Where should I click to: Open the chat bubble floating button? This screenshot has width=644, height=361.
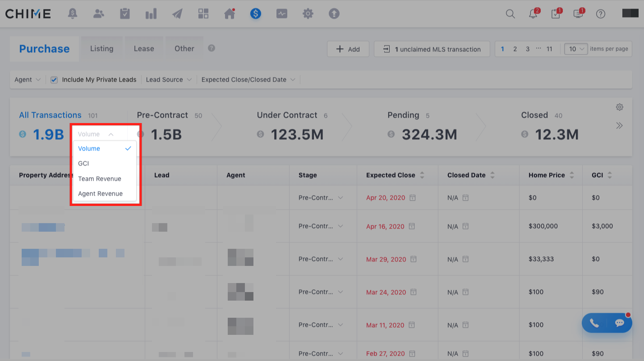620,323
